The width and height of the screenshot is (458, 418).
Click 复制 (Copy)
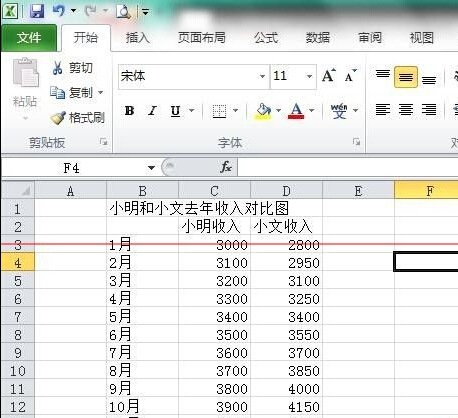pyautogui.click(x=71, y=92)
